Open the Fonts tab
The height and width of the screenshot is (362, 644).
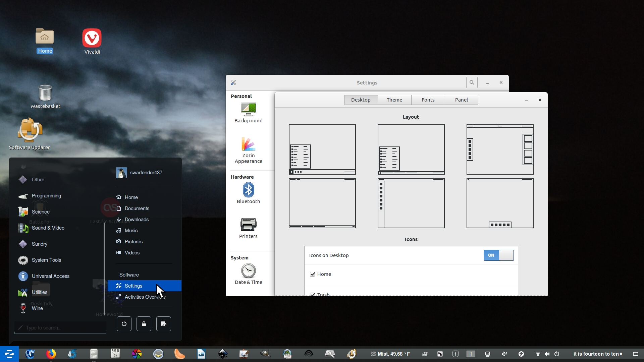point(428,100)
